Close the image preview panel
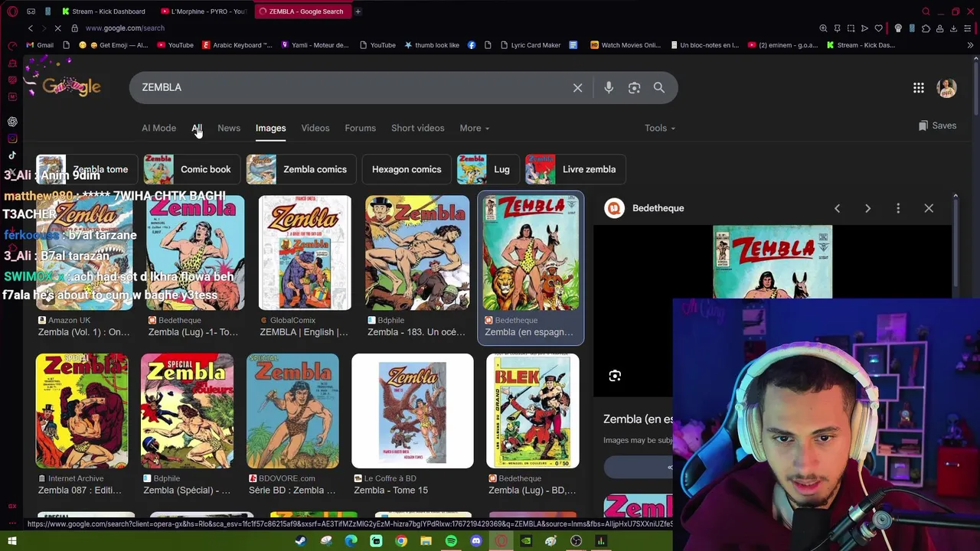The width and height of the screenshot is (980, 551). click(929, 208)
